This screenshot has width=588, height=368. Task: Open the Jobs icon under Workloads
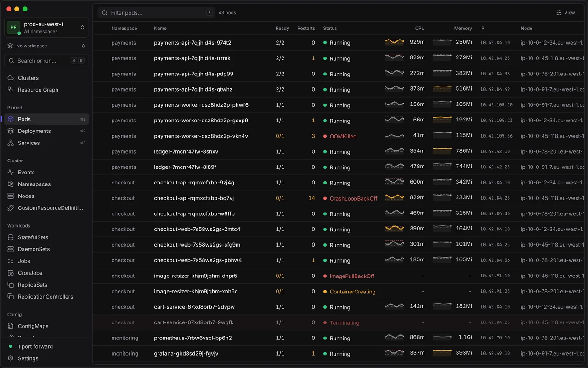point(11,261)
